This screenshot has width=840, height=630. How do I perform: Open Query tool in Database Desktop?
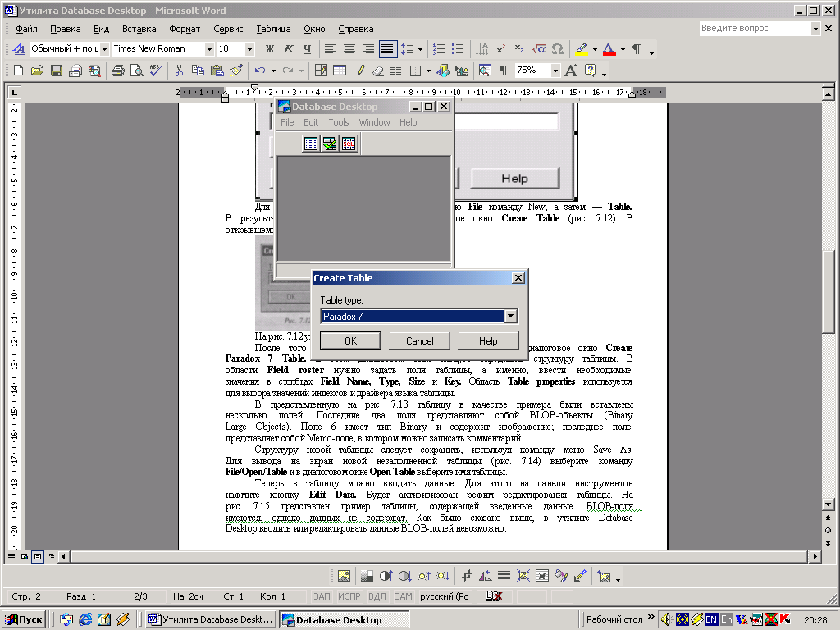pos(330,144)
